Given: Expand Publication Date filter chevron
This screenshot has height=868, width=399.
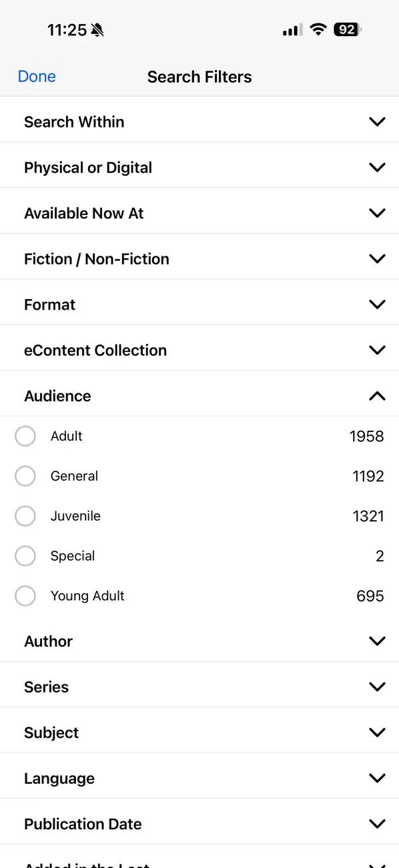Looking at the screenshot, I should coord(377,824).
